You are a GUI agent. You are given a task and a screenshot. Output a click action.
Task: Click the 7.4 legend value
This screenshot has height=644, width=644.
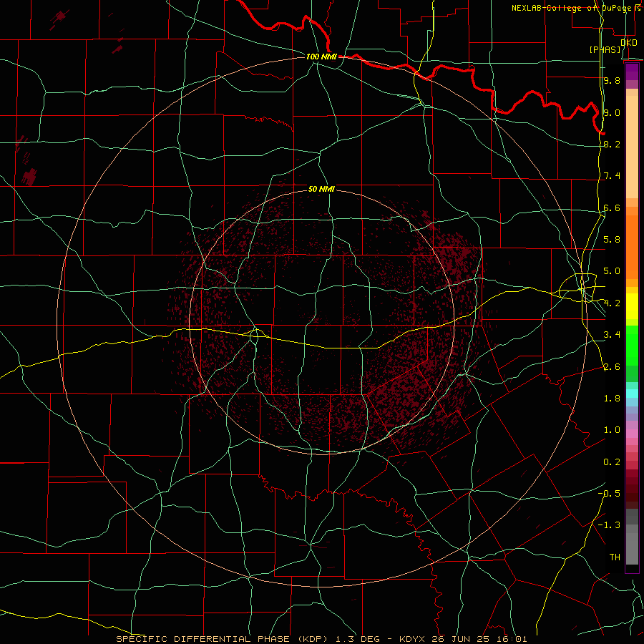tap(612, 176)
